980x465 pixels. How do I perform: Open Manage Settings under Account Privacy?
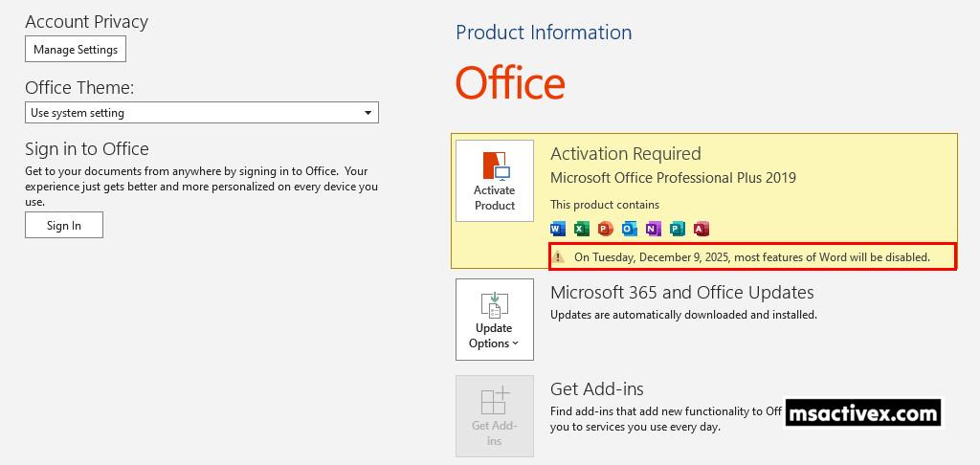pos(76,49)
